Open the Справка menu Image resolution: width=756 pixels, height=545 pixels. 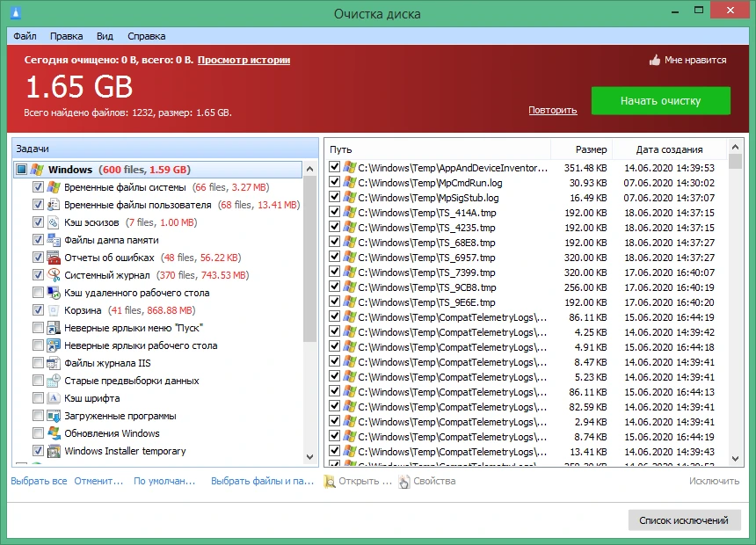(147, 36)
